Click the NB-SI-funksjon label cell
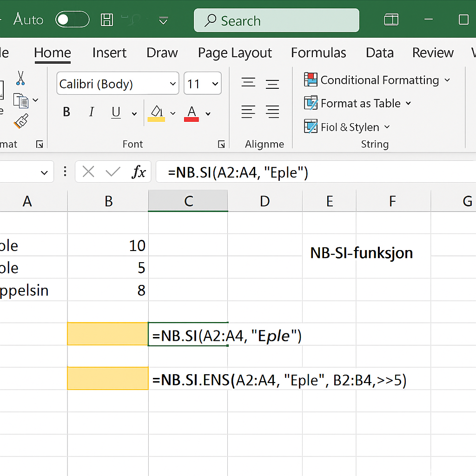The width and height of the screenshot is (476, 476). [361, 252]
